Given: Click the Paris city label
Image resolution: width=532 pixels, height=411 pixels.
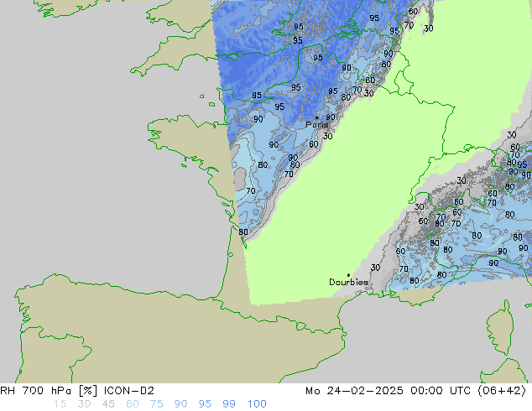Looking at the screenshot, I should coord(317,125).
